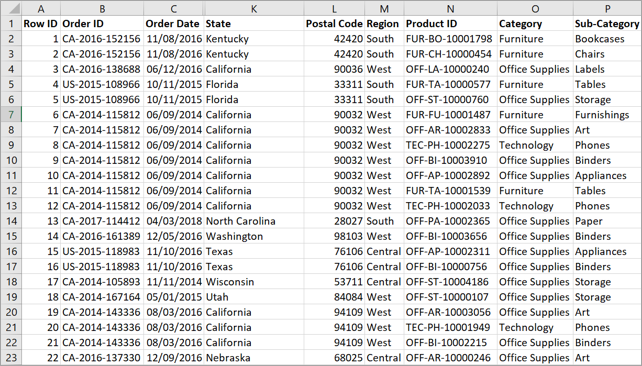Select order CA-2014-167164 cell
The height and width of the screenshot is (366, 642).
tap(102, 297)
